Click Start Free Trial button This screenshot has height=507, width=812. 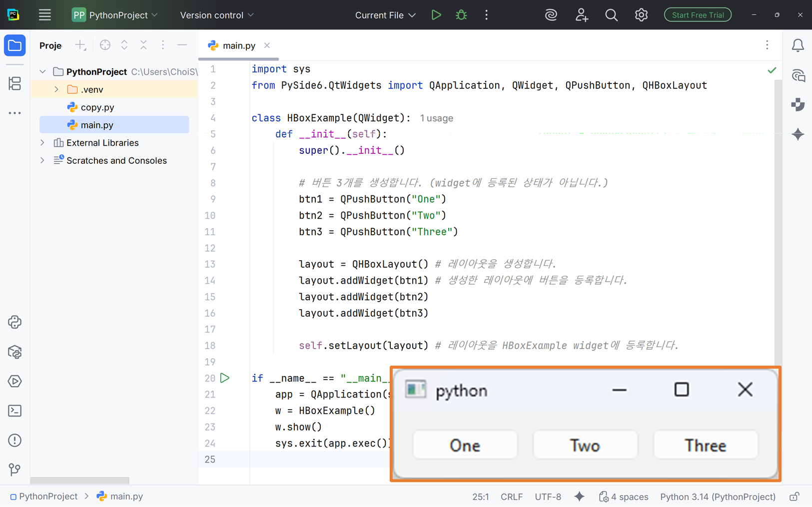coord(698,15)
